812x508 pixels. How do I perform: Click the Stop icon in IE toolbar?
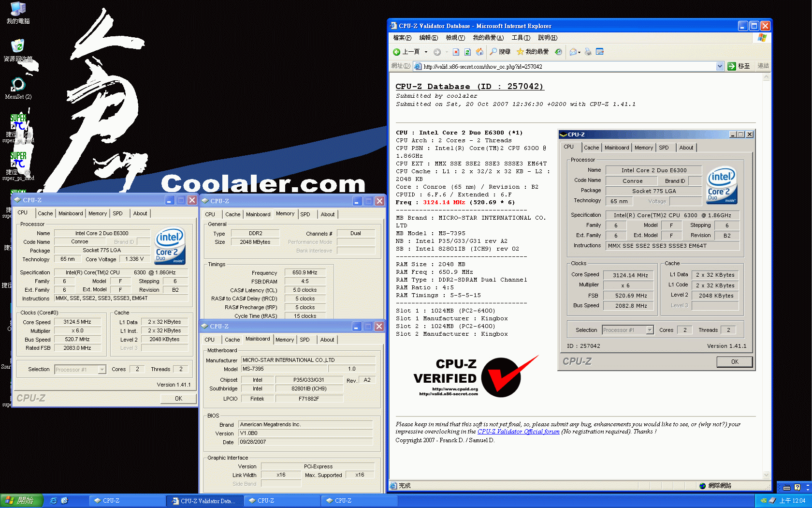coord(456,52)
